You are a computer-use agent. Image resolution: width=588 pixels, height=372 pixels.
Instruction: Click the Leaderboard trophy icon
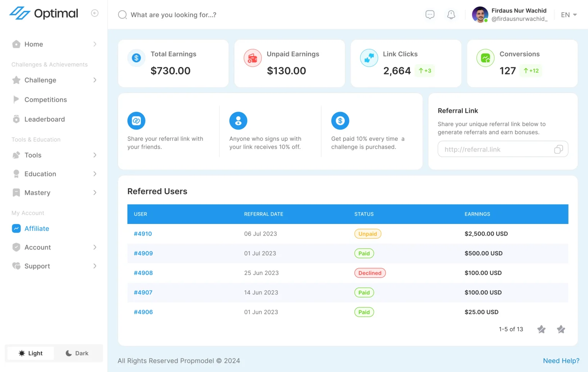tap(16, 119)
